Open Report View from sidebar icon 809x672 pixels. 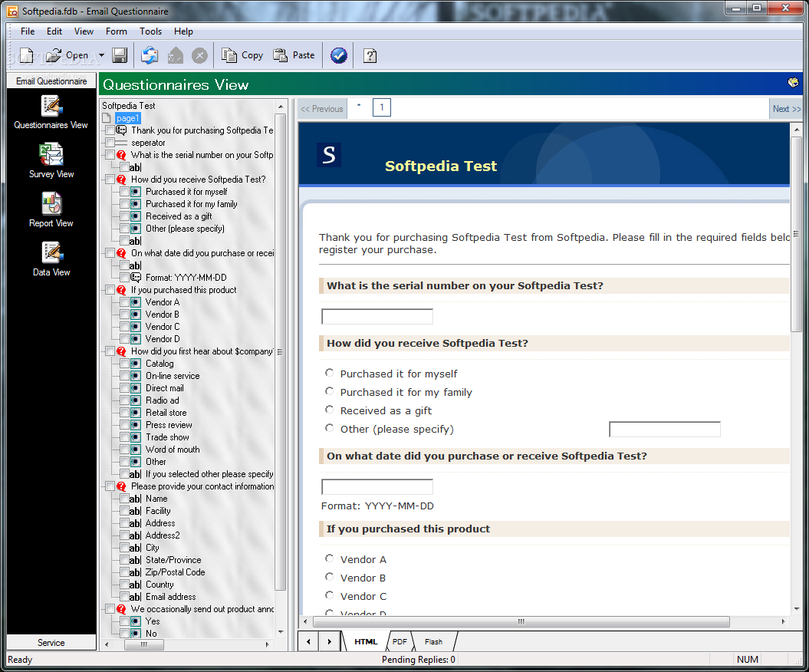(51, 204)
